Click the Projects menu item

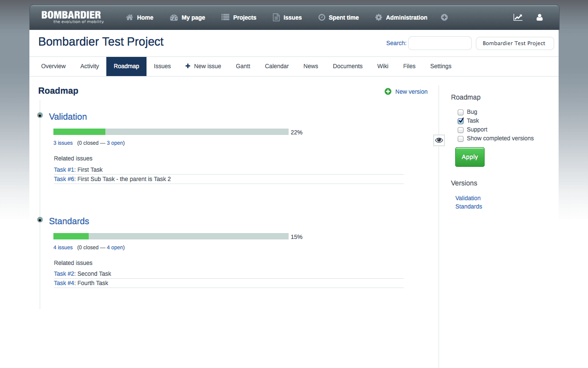point(239,17)
